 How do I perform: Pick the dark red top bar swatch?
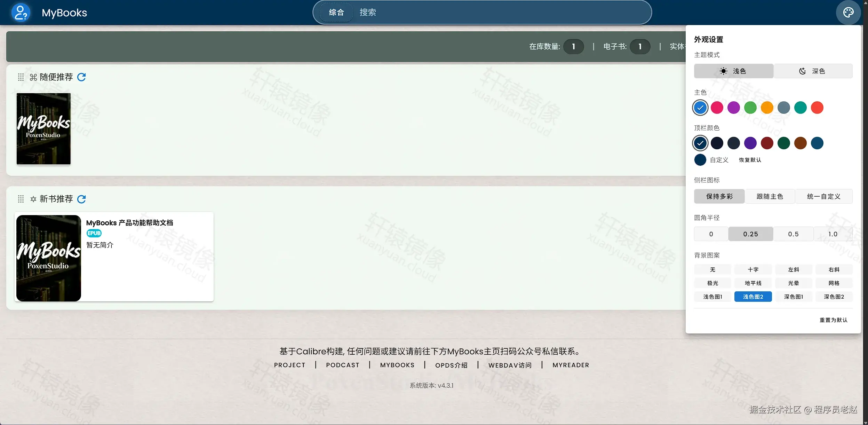[767, 143]
